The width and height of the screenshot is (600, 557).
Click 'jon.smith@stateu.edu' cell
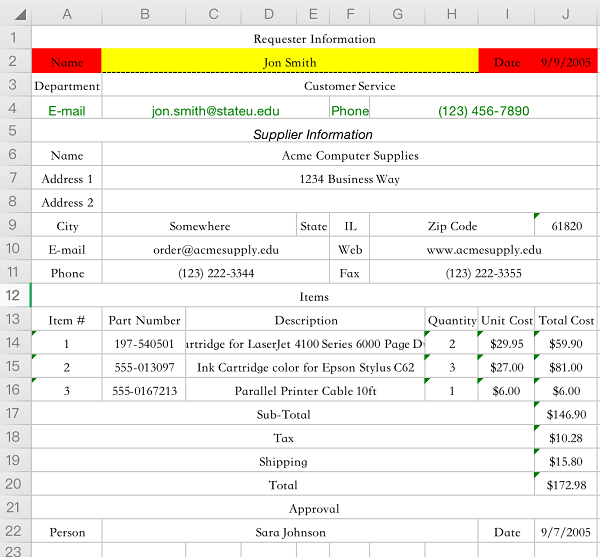coord(216,108)
